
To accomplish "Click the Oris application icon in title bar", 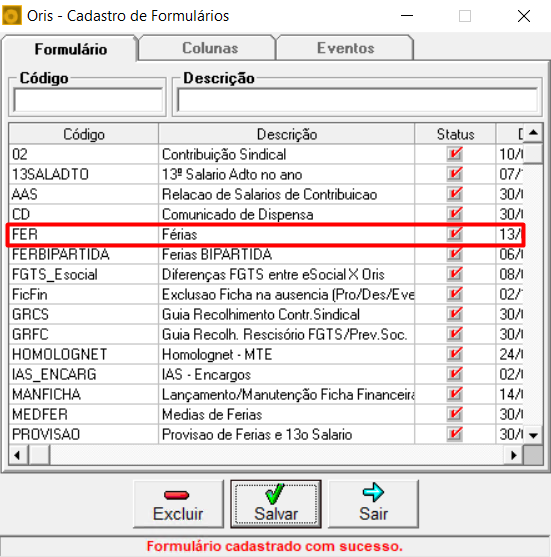I will click(12, 16).
